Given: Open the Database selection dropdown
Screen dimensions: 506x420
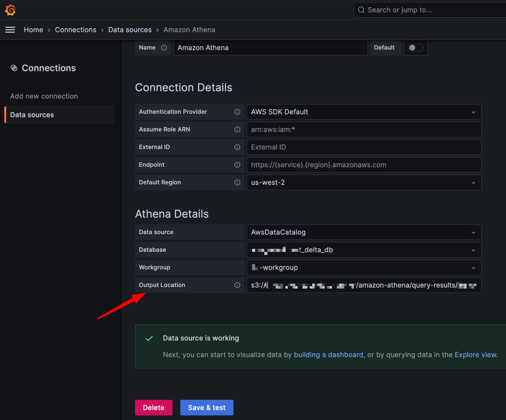Looking at the screenshot, I should coord(473,250).
